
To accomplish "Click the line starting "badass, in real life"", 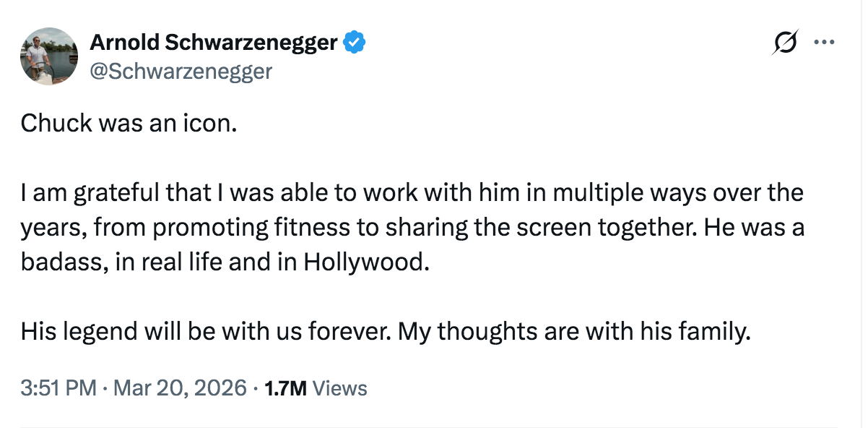I will pos(225,262).
